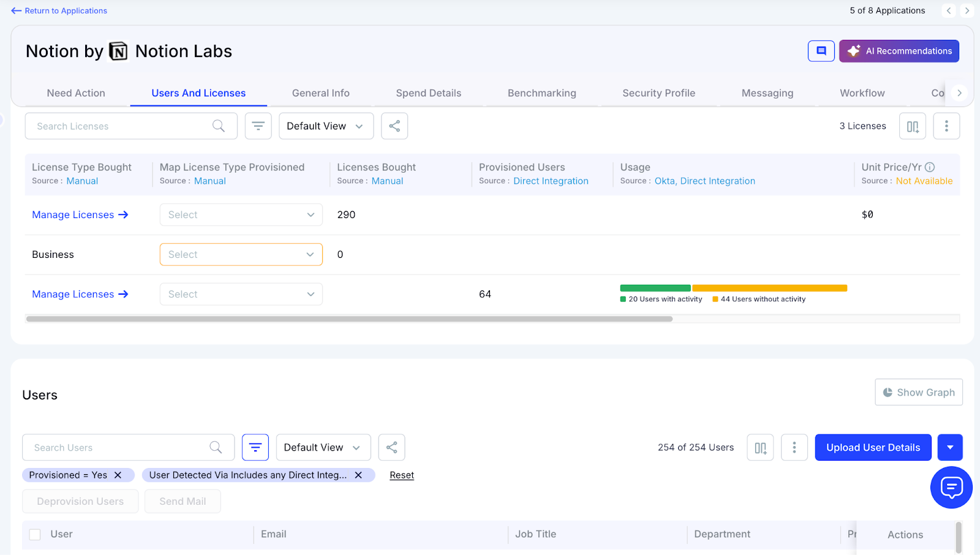Open Manage Licenses in 64 provisioned row
980x555 pixels.
[x=80, y=295]
